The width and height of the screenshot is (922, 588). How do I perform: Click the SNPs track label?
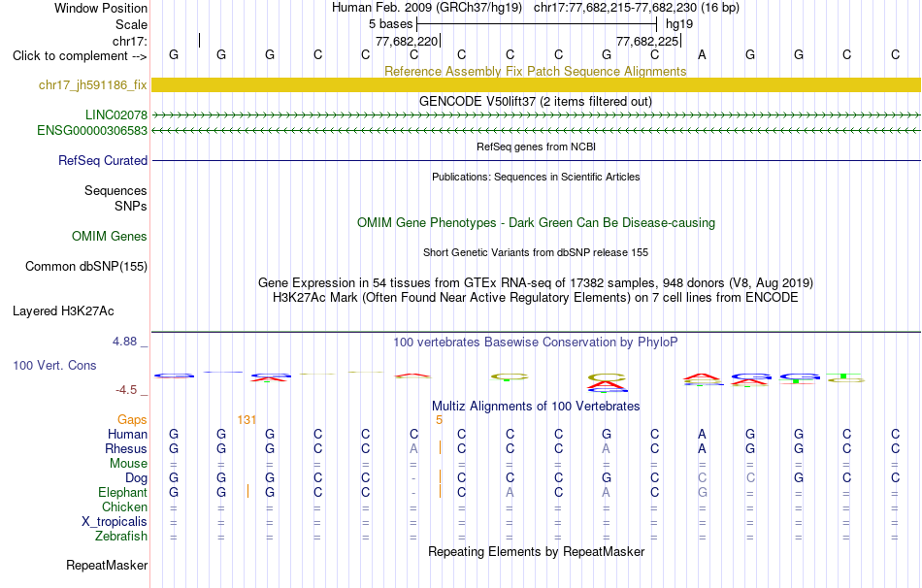coord(131,207)
